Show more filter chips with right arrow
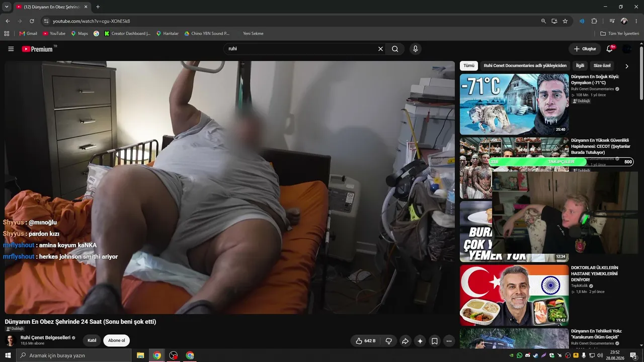 click(627, 66)
